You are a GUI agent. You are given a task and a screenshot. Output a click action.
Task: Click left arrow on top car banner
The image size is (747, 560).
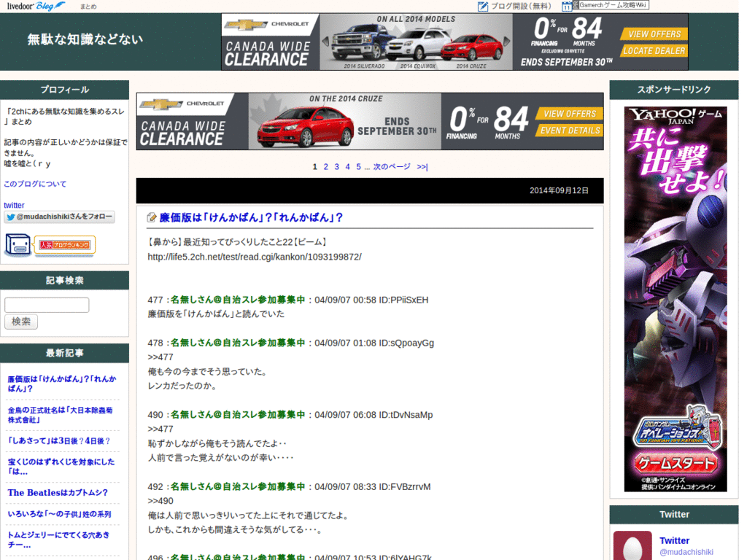point(326,42)
